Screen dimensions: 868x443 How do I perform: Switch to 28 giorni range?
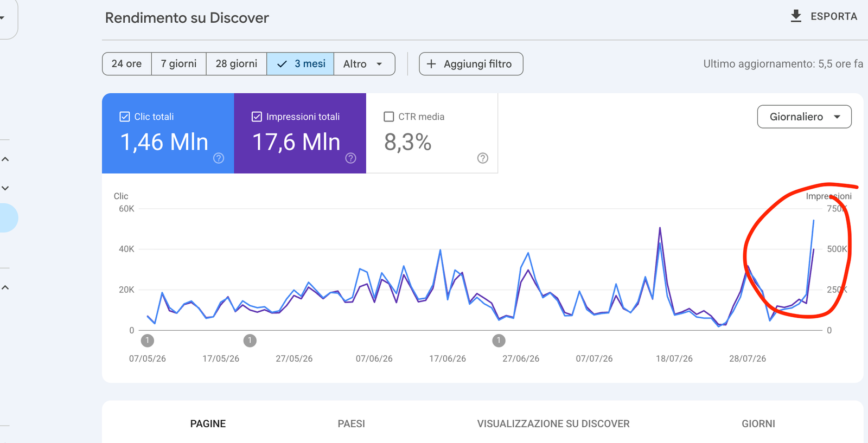click(x=237, y=64)
